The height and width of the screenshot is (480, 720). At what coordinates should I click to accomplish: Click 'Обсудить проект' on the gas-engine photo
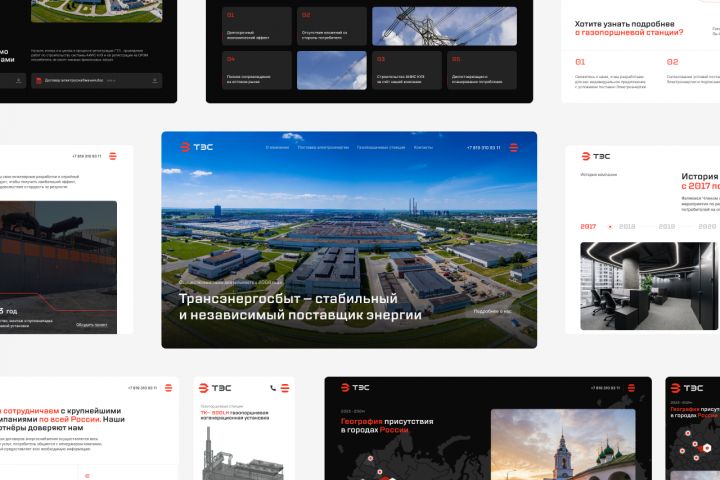(91, 325)
